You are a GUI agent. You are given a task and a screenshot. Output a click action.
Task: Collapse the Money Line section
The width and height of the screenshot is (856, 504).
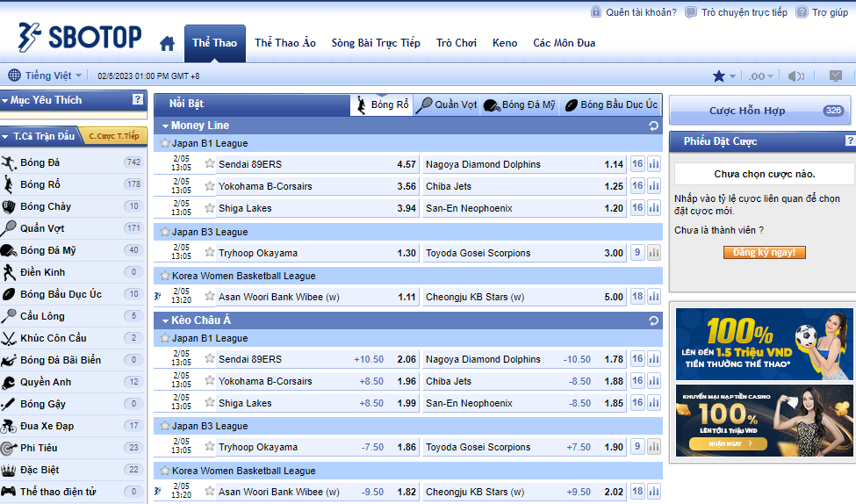coord(163,126)
